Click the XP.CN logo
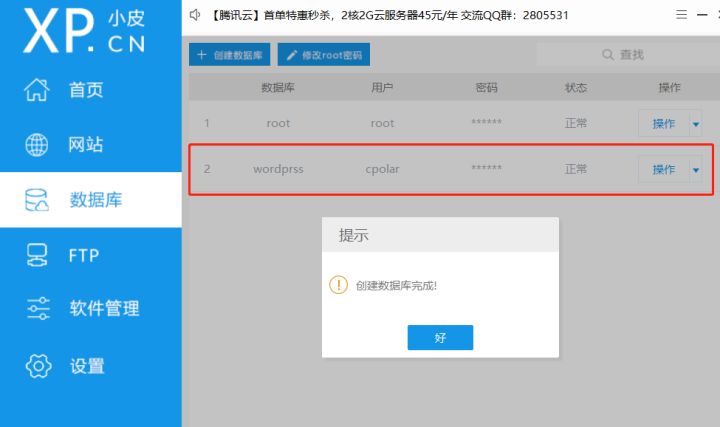The image size is (720, 427). click(x=85, y=31)
